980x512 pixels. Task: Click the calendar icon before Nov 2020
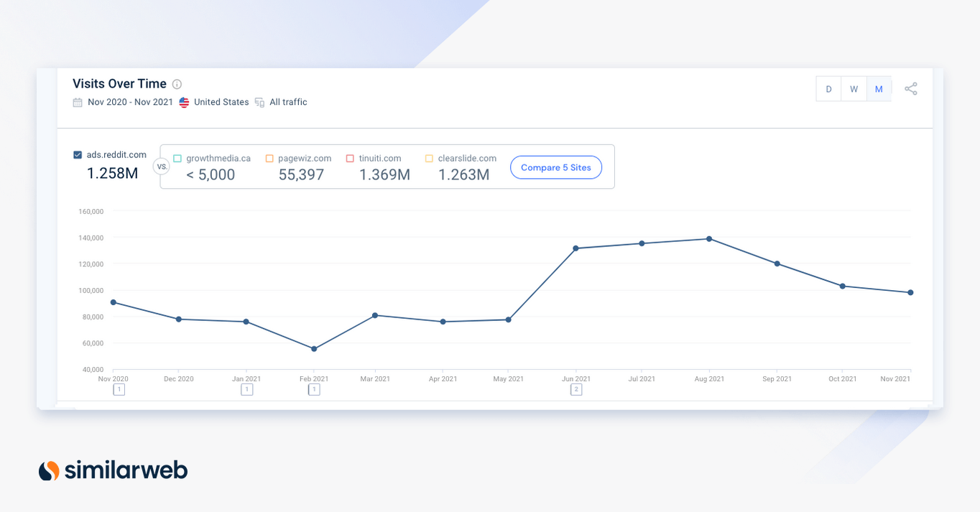(78, 103)
